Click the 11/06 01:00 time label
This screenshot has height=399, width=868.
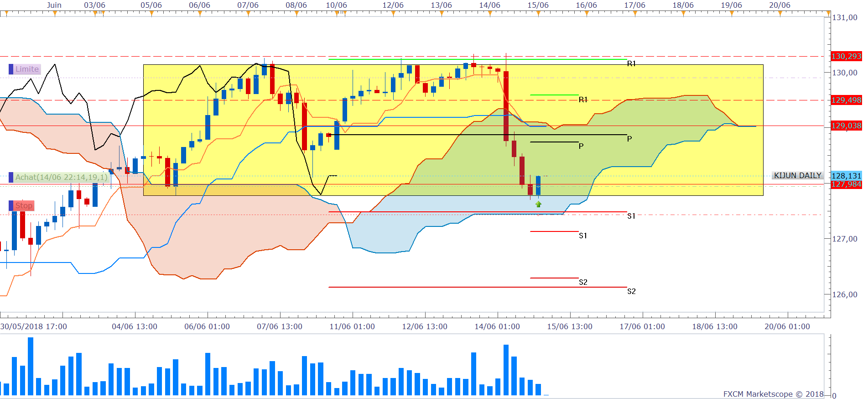(352, 326)
